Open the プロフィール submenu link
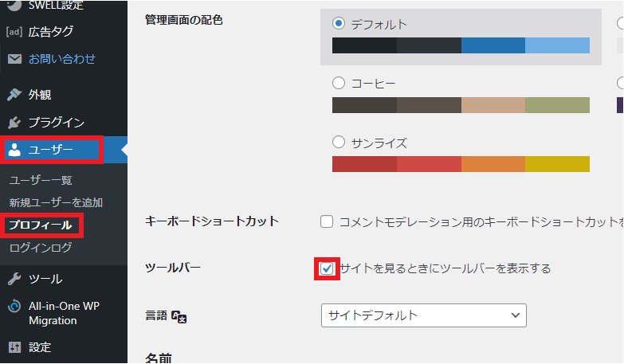 41,225
